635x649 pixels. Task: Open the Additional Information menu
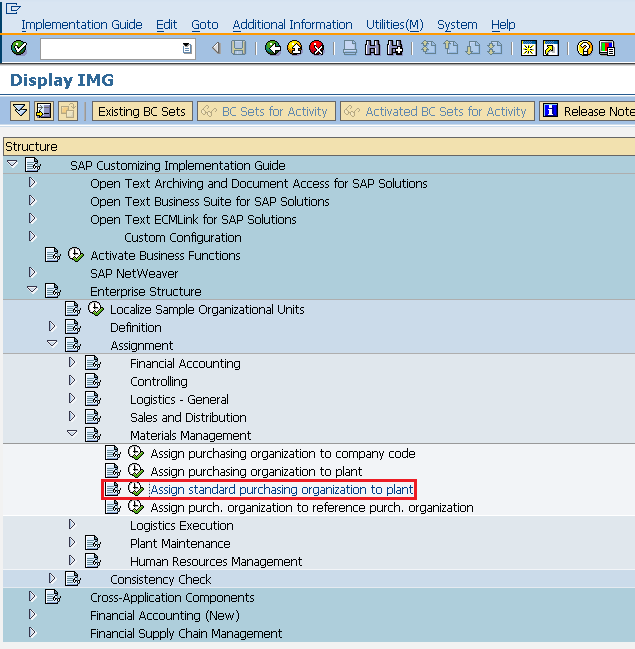(x=292, y=25)
